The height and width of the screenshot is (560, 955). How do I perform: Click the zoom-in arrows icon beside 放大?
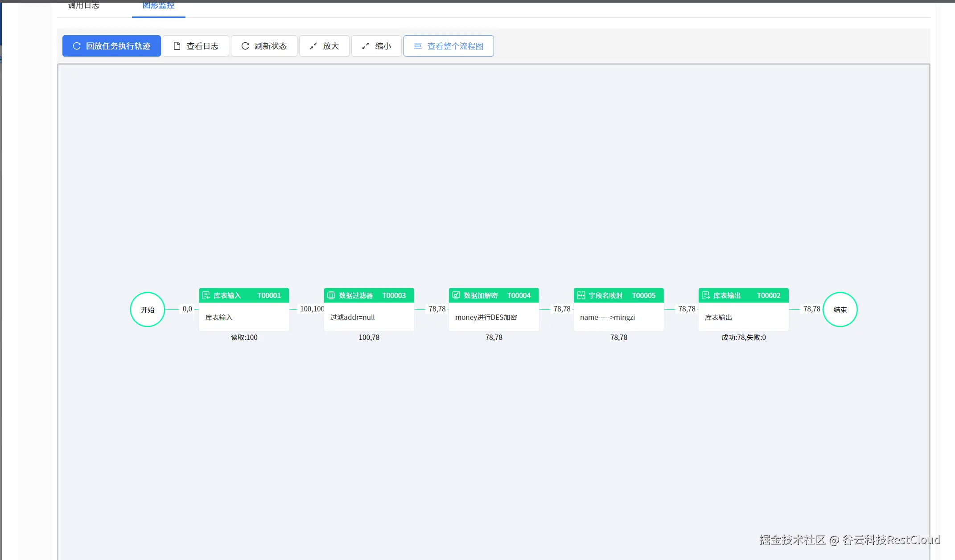pyautogui.click(x=313, y=46)
